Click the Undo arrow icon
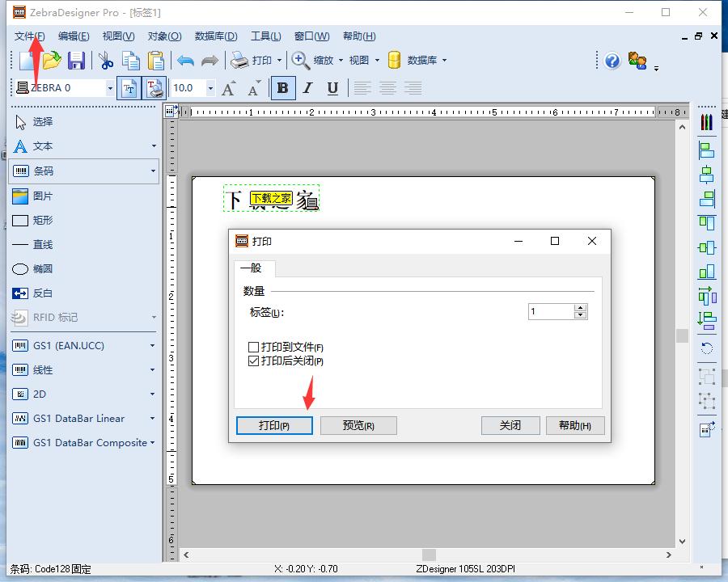 (185, 61)
